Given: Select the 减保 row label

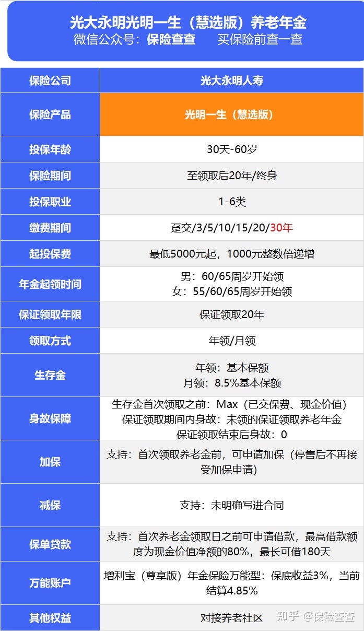Looking at the screenshot, I should coord(50,505).
